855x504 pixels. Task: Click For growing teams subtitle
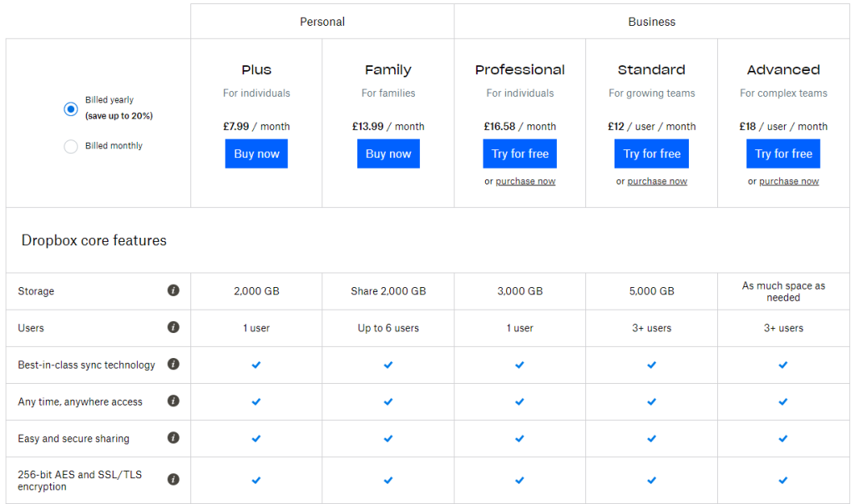point(651,93)
